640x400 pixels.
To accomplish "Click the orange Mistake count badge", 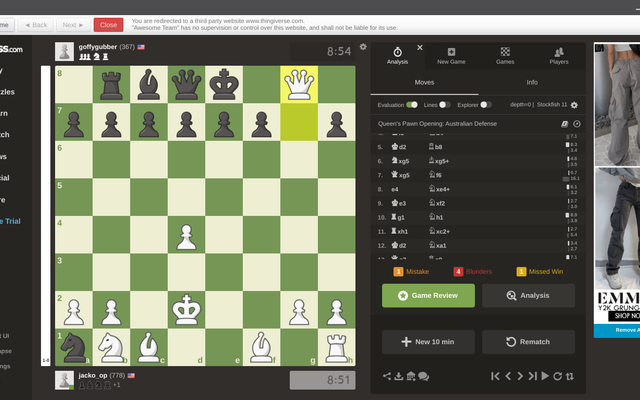I will tap(398, 271).
